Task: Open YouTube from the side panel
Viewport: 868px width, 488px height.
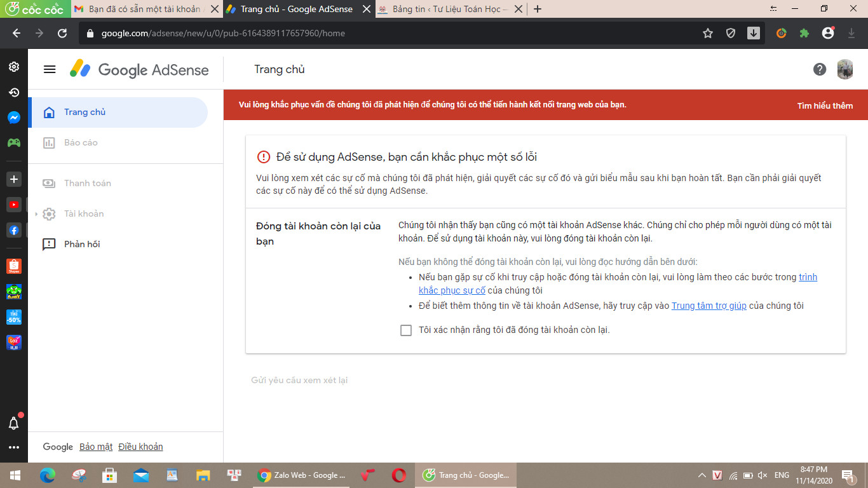Action: 14,205
